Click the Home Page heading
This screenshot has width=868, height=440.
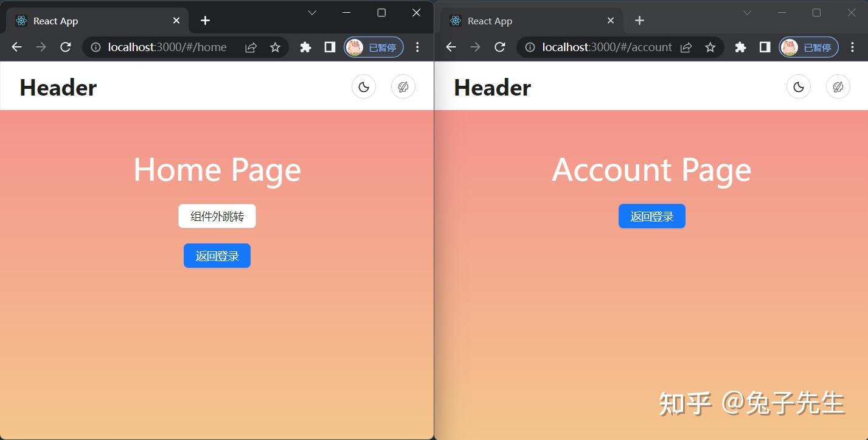(x=217, y=169)
